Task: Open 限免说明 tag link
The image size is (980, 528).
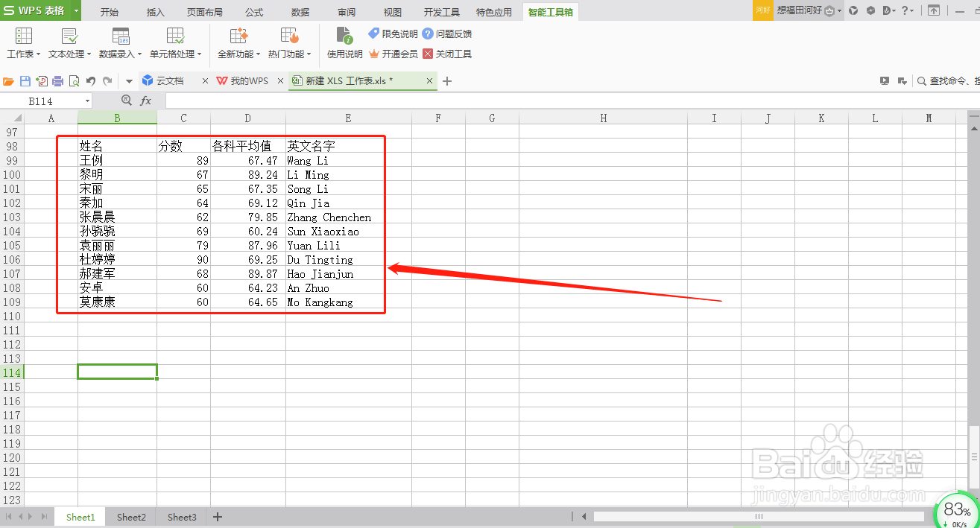Action: click(x=393, y=34)
